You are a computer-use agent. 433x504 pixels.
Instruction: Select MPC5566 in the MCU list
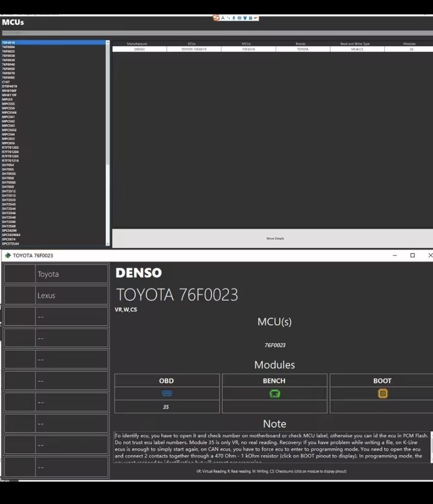(x=9, y=113)
